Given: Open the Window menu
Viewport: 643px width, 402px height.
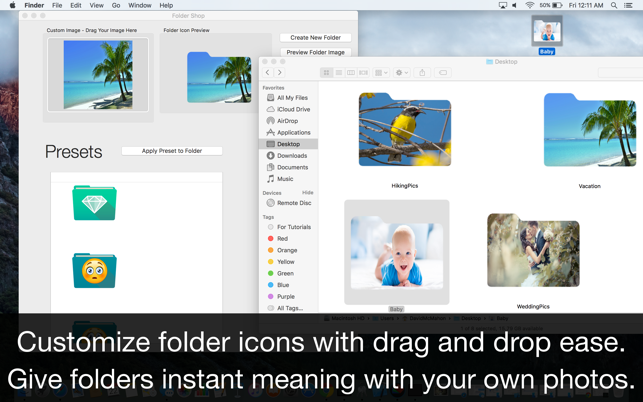Looking at the screenshot, I should [140, 5].
